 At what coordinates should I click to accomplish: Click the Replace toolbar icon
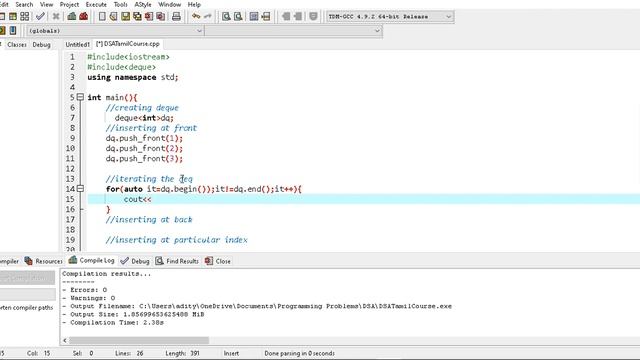click(238, 16)
